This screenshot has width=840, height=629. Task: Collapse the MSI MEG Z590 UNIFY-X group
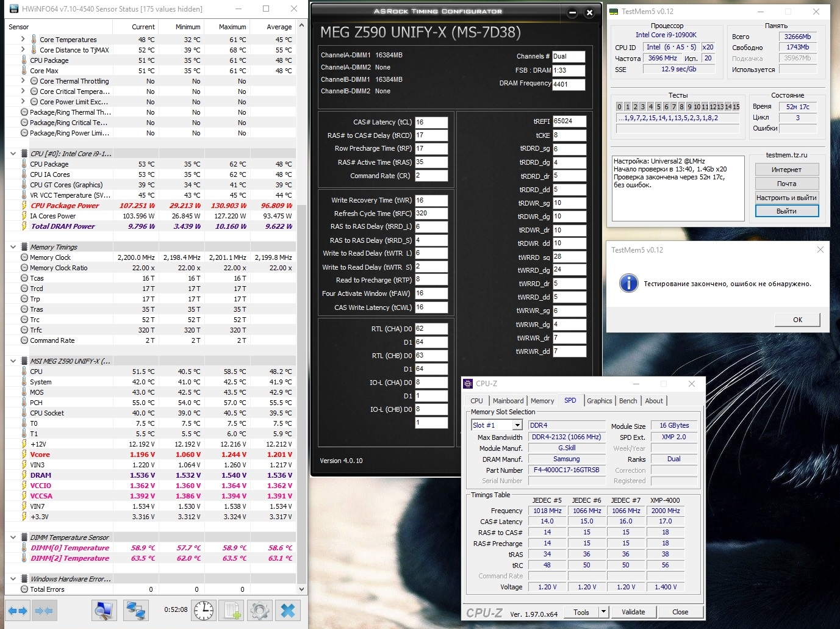pyautogui.click(x=13, y=361)
